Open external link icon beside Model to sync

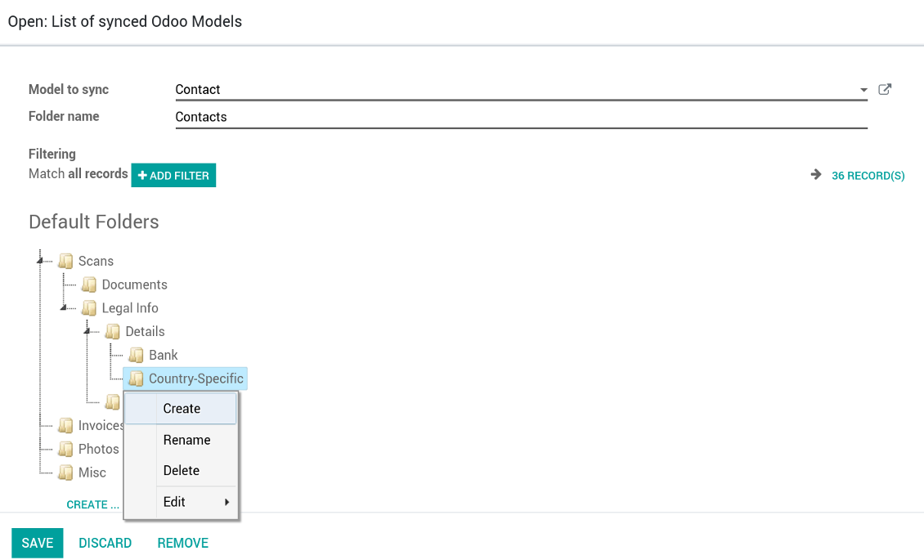tap(884, 90)
